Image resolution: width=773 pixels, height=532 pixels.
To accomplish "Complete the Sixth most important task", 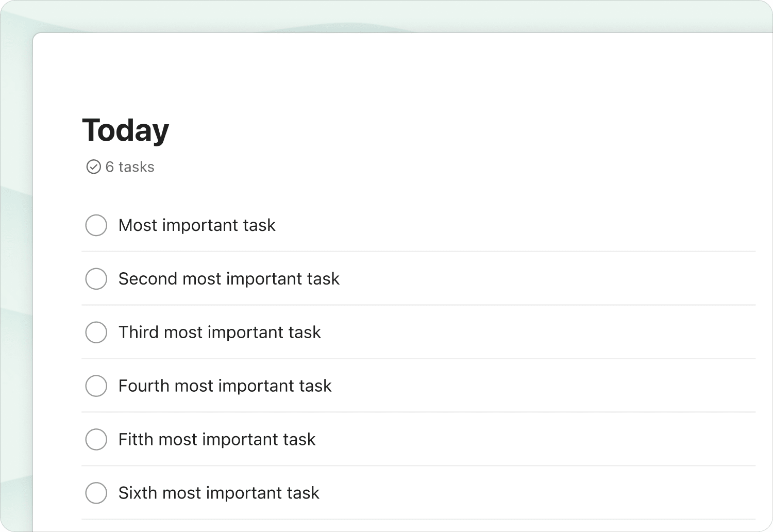I will pos(96,493).
